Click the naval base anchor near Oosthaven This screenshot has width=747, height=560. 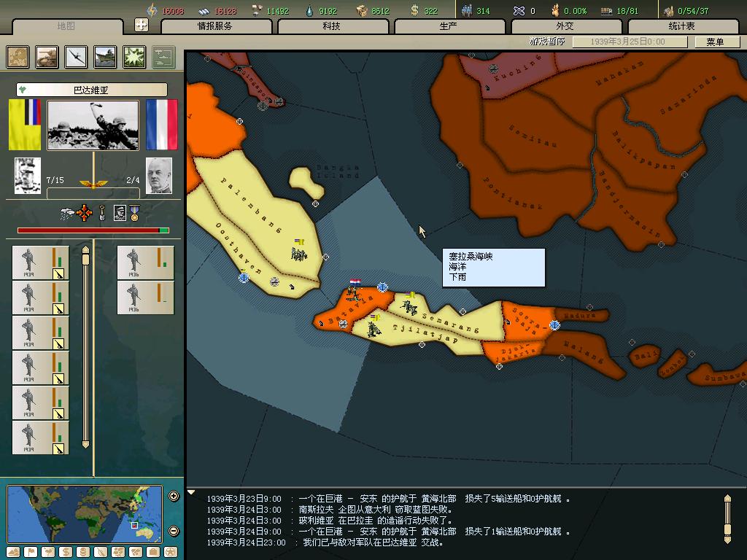coord(244,276)
